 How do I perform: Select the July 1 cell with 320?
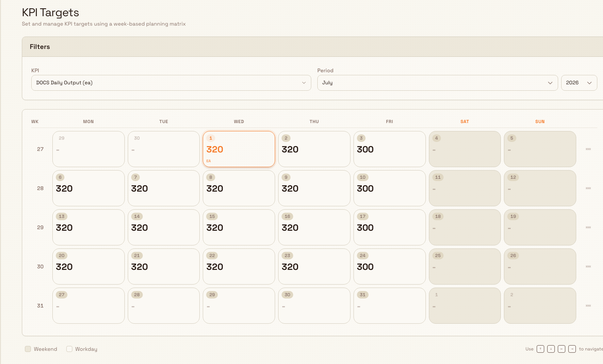coord(239,149)
